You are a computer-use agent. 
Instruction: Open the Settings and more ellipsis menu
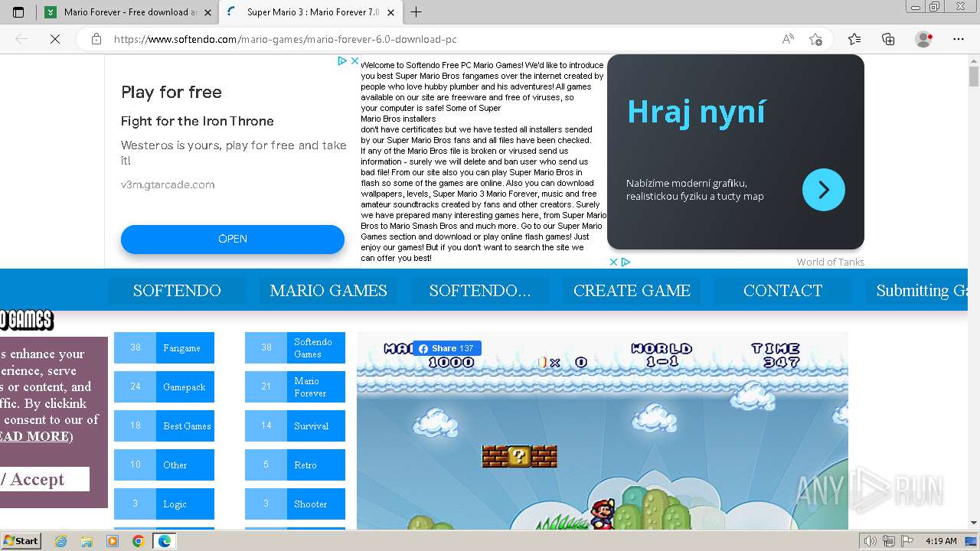tap(959, 39)
